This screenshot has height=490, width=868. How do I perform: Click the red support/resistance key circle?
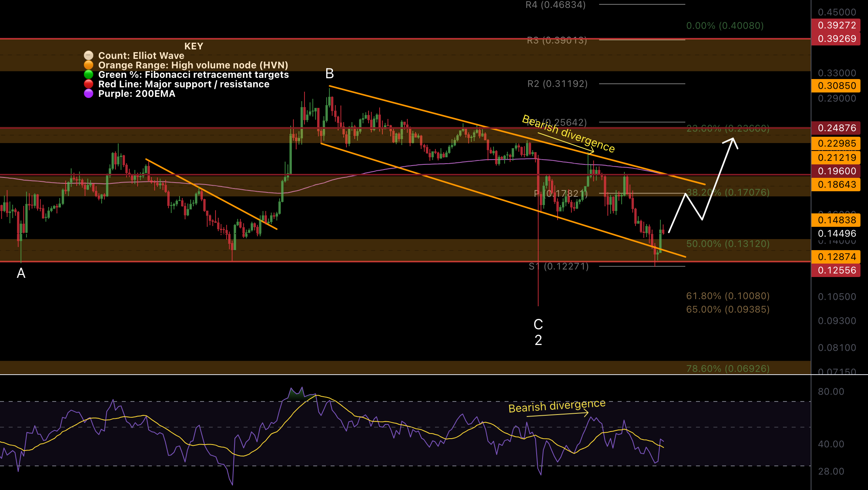89,84
